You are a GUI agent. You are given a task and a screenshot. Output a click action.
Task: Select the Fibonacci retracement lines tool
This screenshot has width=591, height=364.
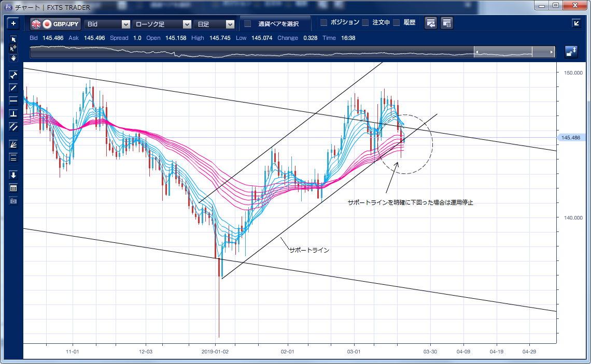click(13, 158)
